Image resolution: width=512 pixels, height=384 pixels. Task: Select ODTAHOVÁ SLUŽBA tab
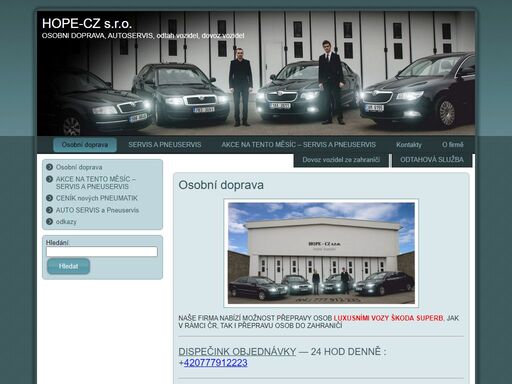(x=432, y=160)
